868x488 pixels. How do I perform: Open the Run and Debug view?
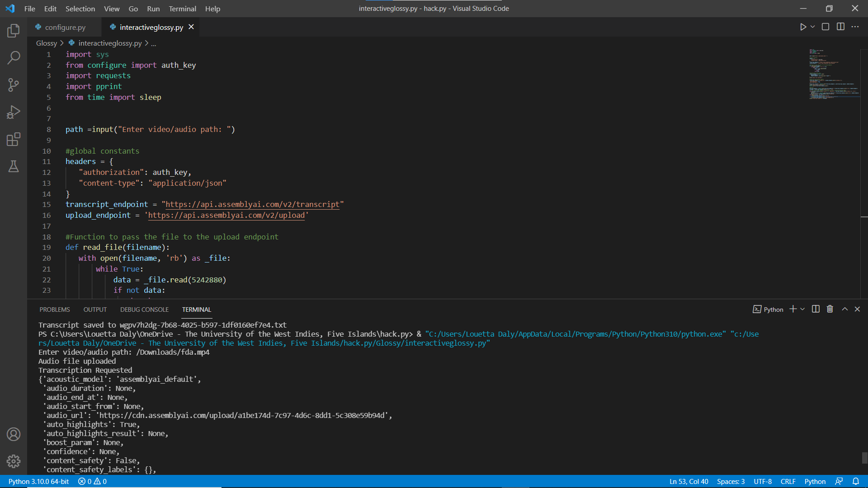point(14,112)
